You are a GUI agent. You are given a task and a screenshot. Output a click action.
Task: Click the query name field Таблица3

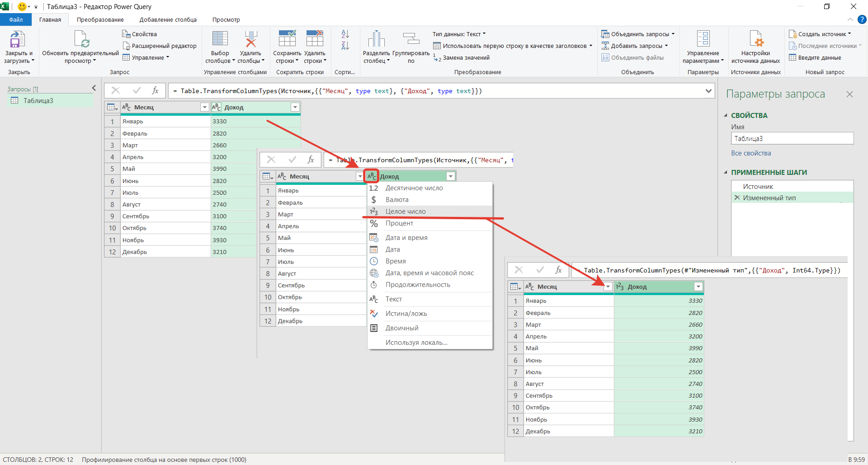792,139
